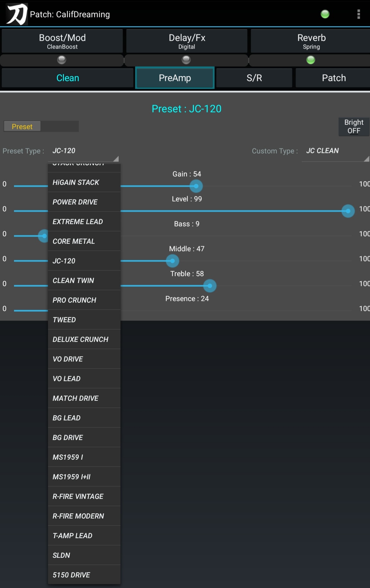
Task: Open the Reverb Spring section
Action: pyautogui.click(x=311, y=41)
